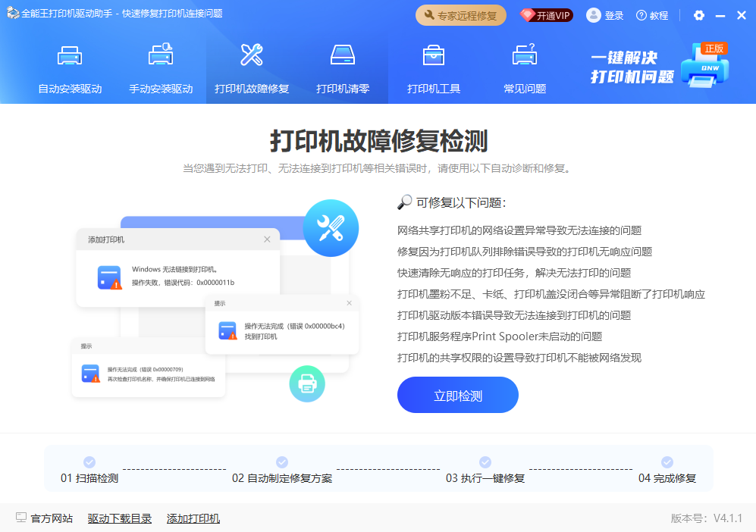
Task: Click the 一键解决打印机问题 banner
Action: [658, 67]
